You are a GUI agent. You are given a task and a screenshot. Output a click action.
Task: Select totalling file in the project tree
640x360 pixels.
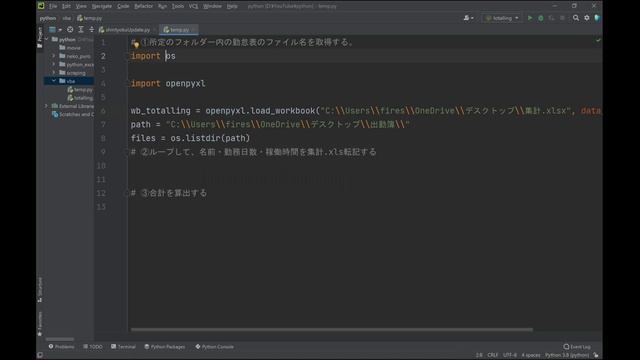[x=80, y=98]
